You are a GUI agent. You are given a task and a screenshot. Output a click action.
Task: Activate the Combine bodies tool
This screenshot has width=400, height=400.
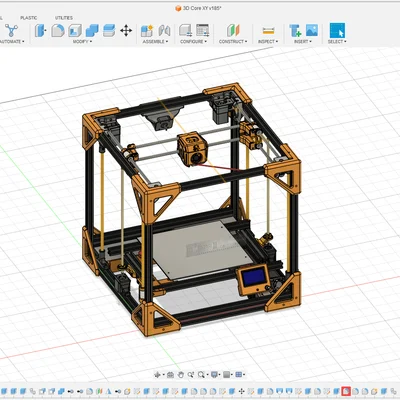click(x=92, y=30)
